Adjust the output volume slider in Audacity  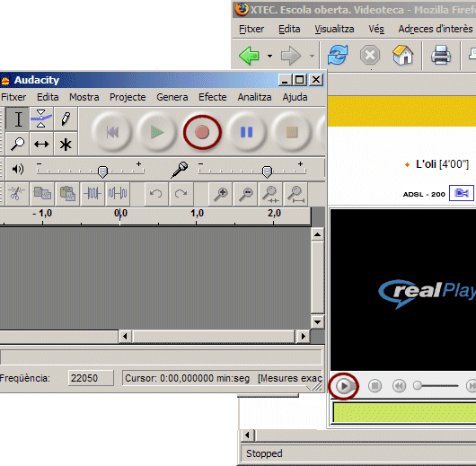pyautogui.click(x=103, y=171)
